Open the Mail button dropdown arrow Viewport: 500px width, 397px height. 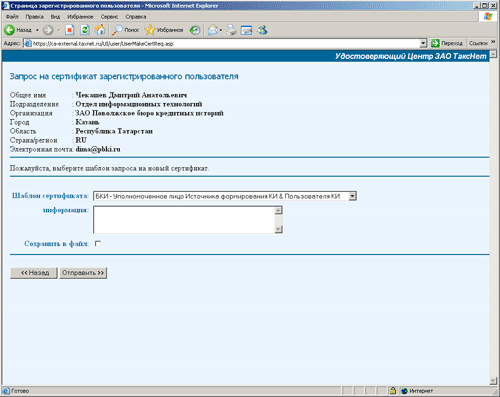coord(221,30)
